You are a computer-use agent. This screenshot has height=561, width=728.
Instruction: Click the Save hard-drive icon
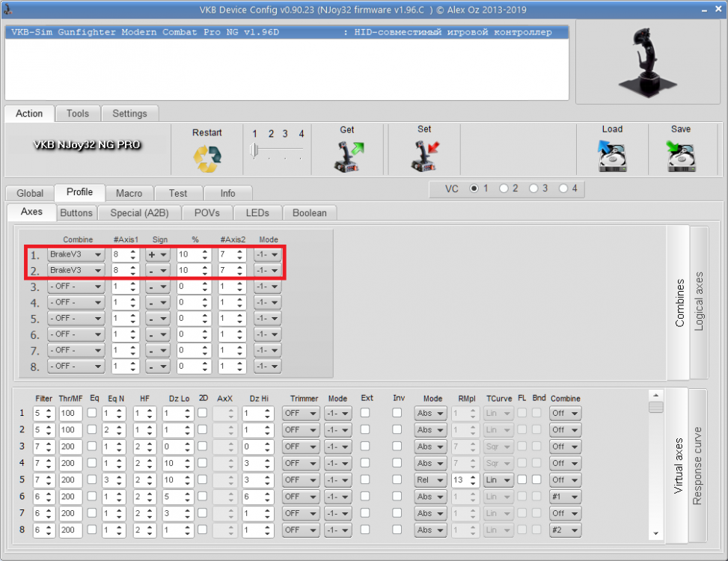[681, 156]
